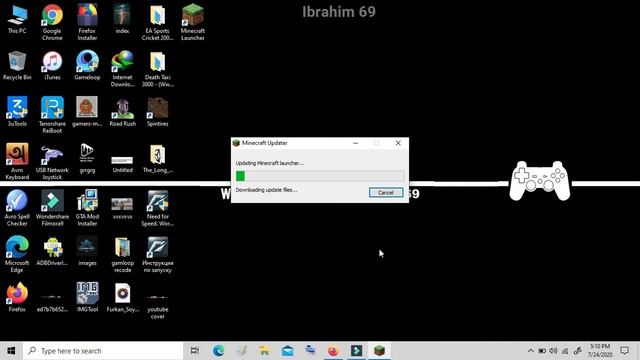Select the Furkan_Soy audio file
The height and width of the screenshot is (360, 640).
[x=122, y=298]
